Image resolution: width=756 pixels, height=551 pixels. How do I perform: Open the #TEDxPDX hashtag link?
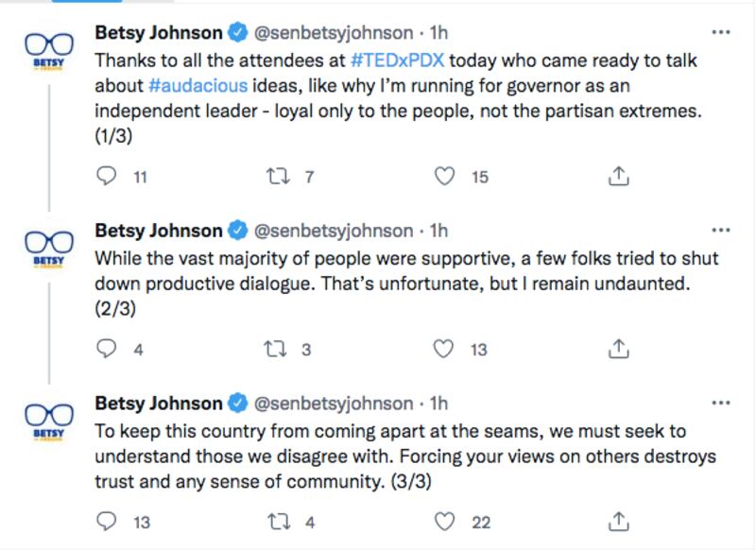click(398, 60)
